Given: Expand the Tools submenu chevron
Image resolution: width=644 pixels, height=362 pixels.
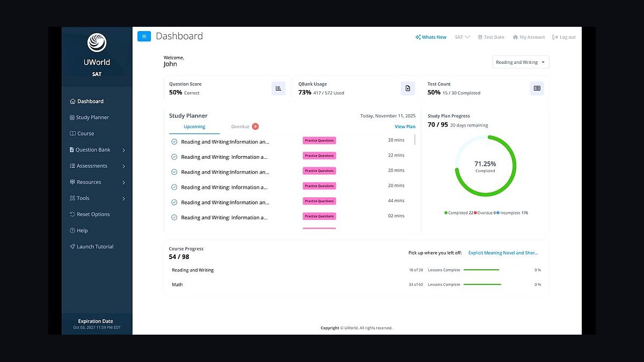Looking at the screenshot, I should (124, 198).
